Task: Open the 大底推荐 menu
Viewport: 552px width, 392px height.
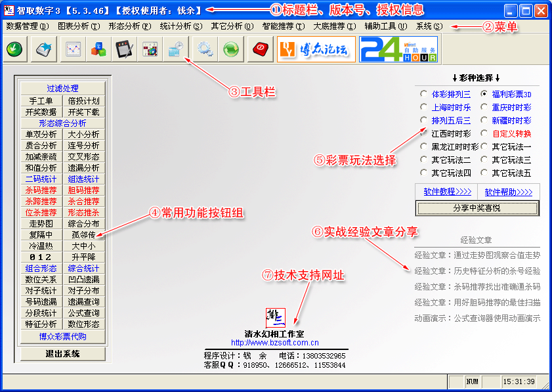Action: pyautogui.click(x=335, y=26)
